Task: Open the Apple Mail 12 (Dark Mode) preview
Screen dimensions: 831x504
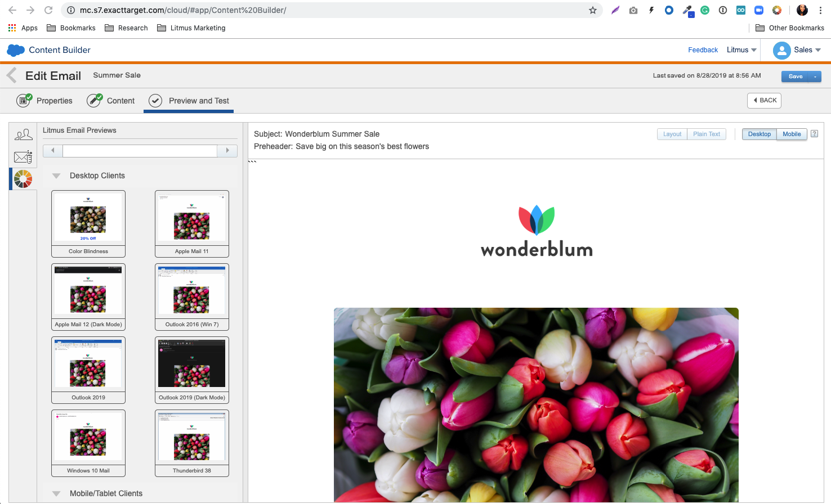Action: [88, 297]
